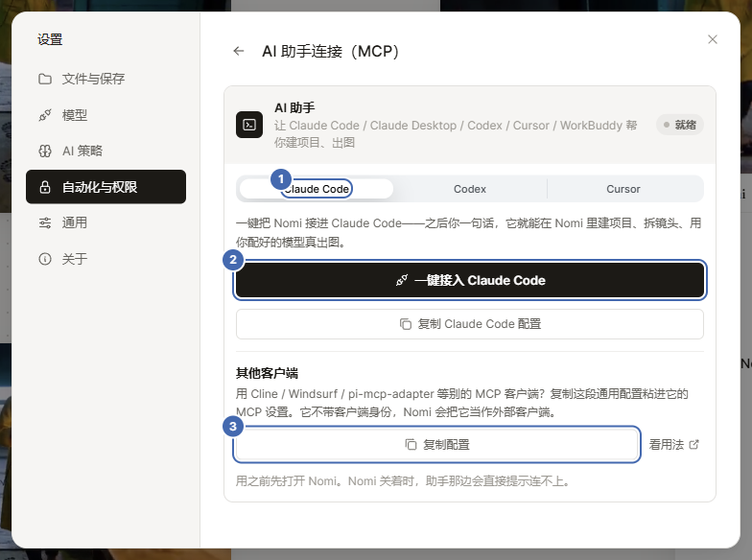
Task: Open 文件与保存 settings section
Action: tap(106, 79)
